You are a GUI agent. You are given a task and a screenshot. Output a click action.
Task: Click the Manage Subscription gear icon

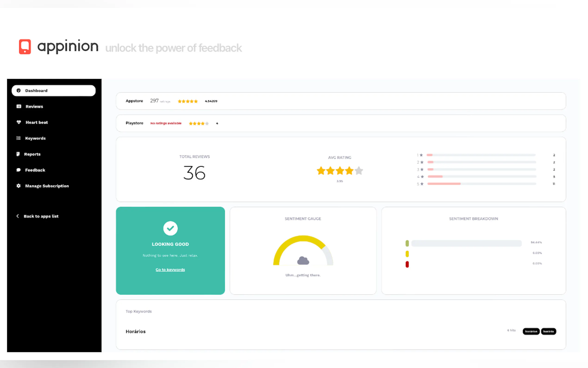point(19,186)
